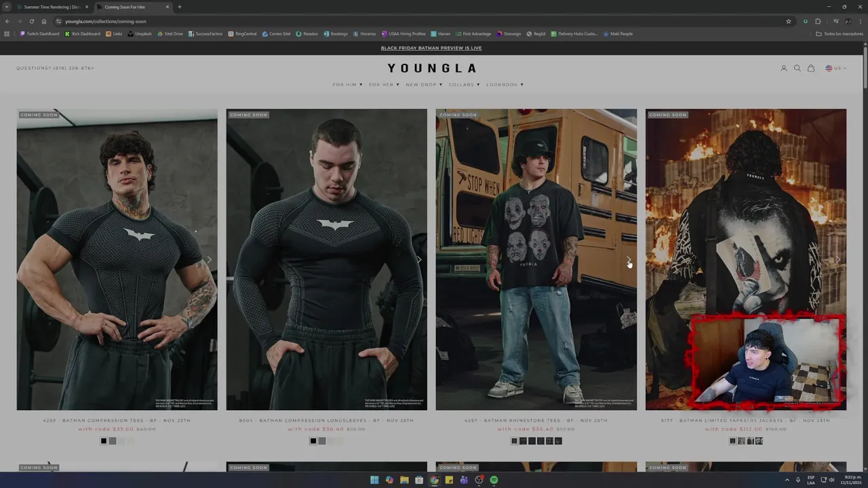Select gray swatch for Batman Compression Longsleeves
This screenshot has height=488, width=868.
[322, 441]
